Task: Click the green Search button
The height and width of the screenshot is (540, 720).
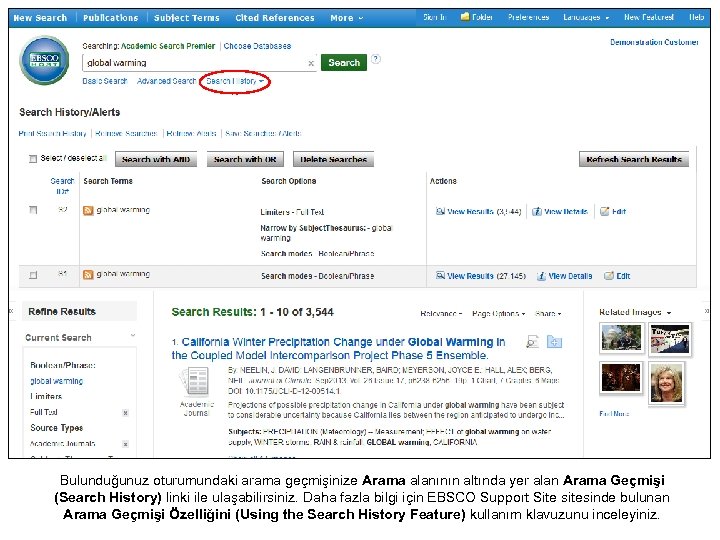Action: [344, 62]
